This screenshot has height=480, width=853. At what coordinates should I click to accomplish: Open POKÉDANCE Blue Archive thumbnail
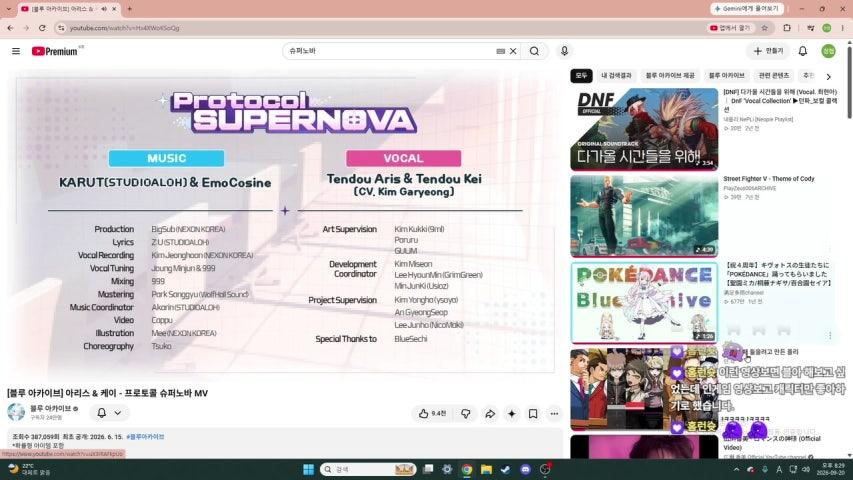pos(644,303)
